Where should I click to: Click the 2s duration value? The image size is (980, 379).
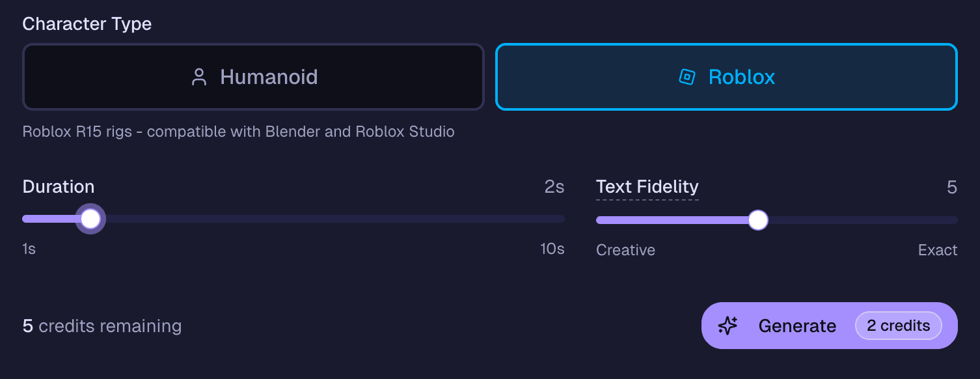tap(554, 187)
